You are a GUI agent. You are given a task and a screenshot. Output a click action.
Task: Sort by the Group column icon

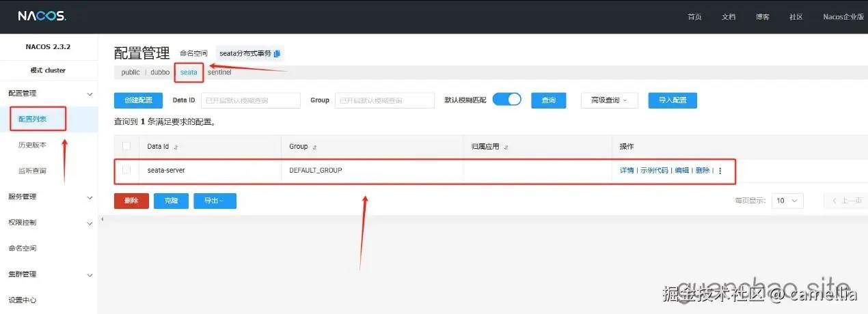(314, 147)
